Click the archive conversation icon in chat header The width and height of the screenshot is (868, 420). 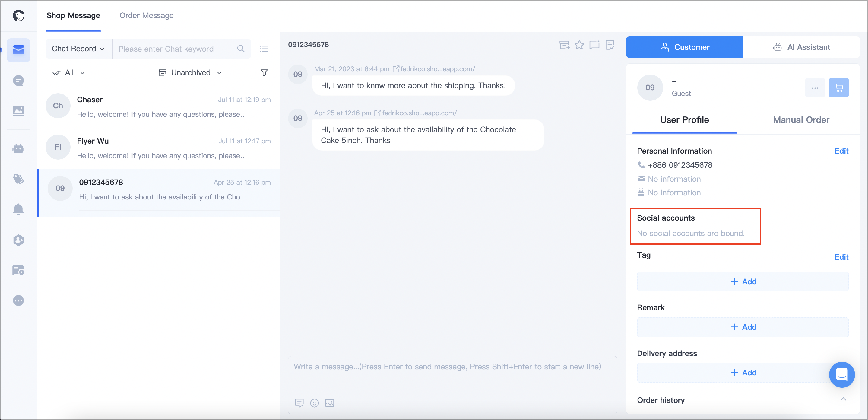564,45
